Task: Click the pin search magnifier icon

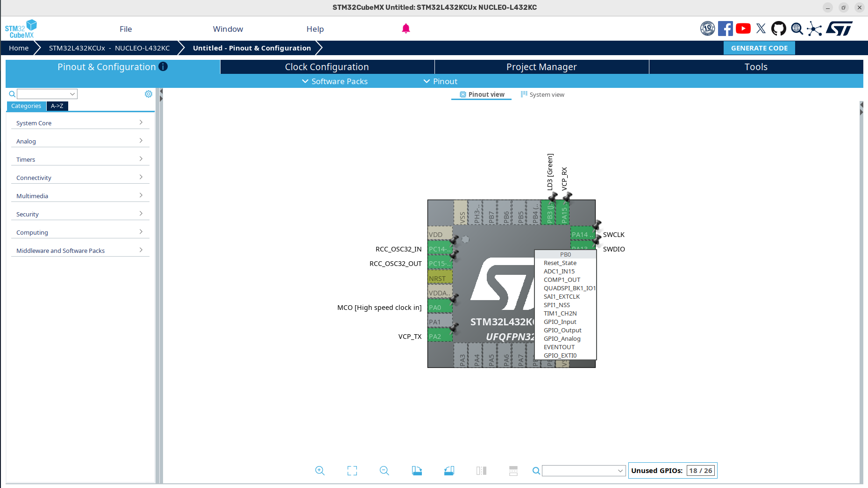Action: coord(536,471)
